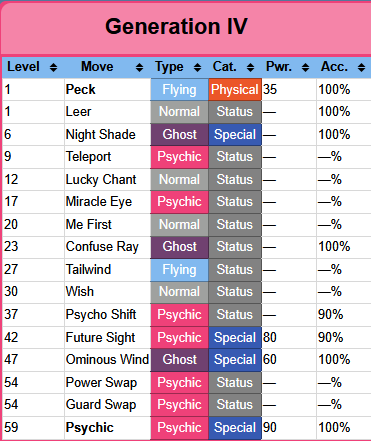Sort table by Type column arrows
This screenshot has width=371, height=441.
[x=197, y=68]
